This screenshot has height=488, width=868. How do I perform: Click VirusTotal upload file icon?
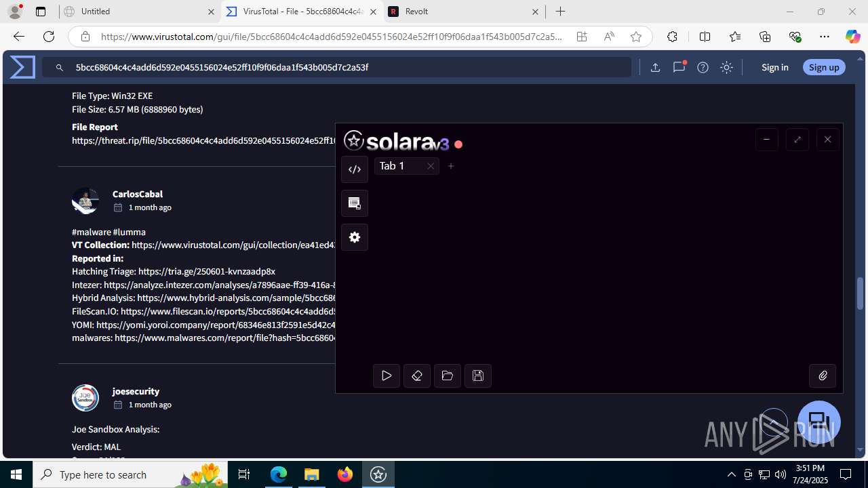(x=655, y=67)
